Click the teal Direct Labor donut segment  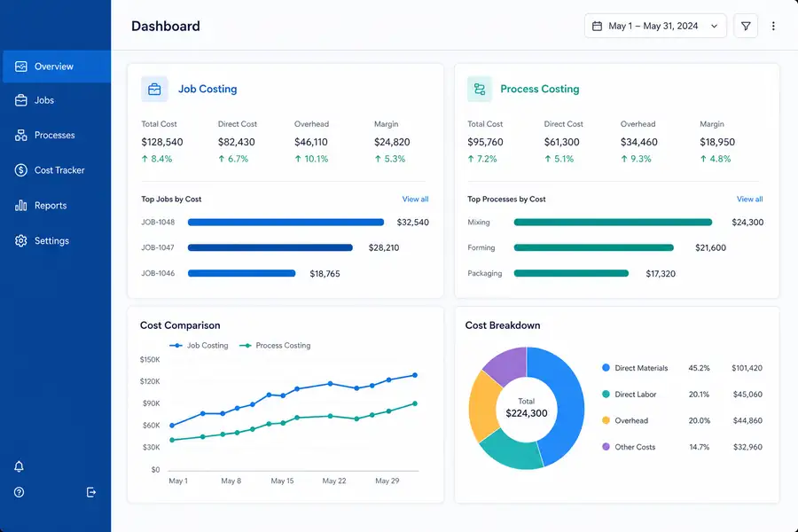(514, 452)
